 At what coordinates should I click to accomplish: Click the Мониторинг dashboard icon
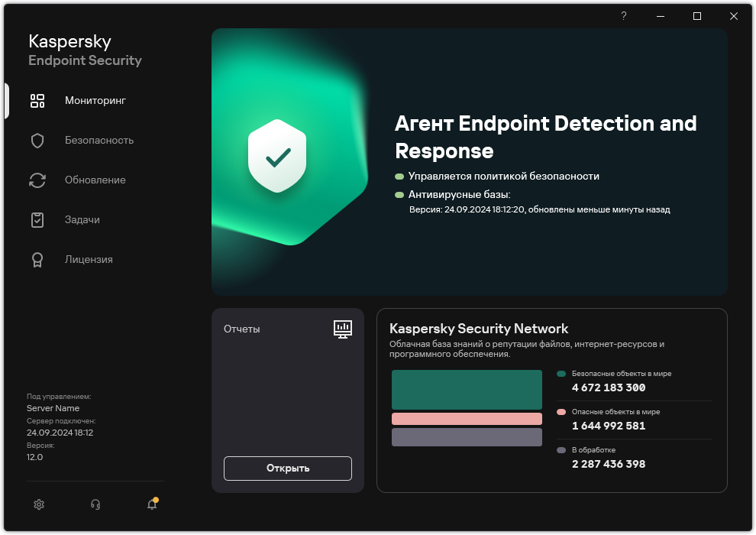(37, 101)
